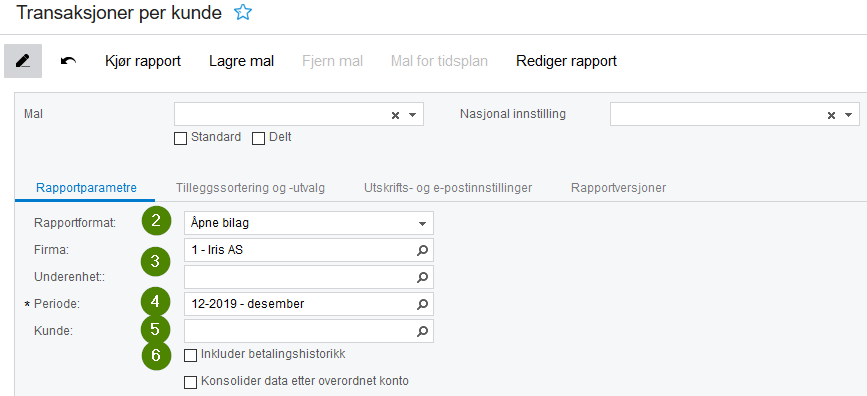Open Utskrifts- og e-postinnstillinger tab

click(448, 188)
